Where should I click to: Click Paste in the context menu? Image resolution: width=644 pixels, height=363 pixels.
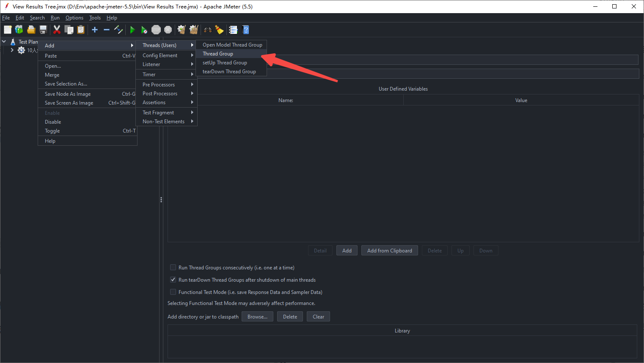click(88, 56)
